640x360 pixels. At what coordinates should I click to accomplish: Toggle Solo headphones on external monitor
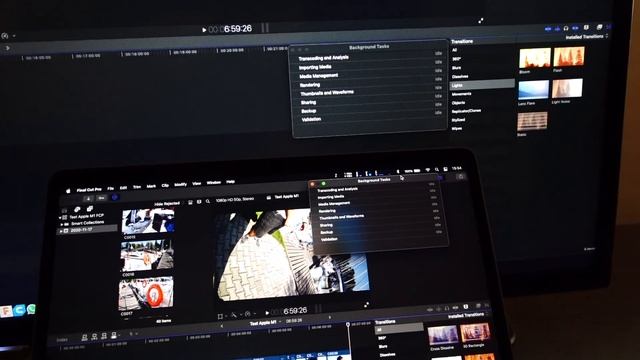566,28
